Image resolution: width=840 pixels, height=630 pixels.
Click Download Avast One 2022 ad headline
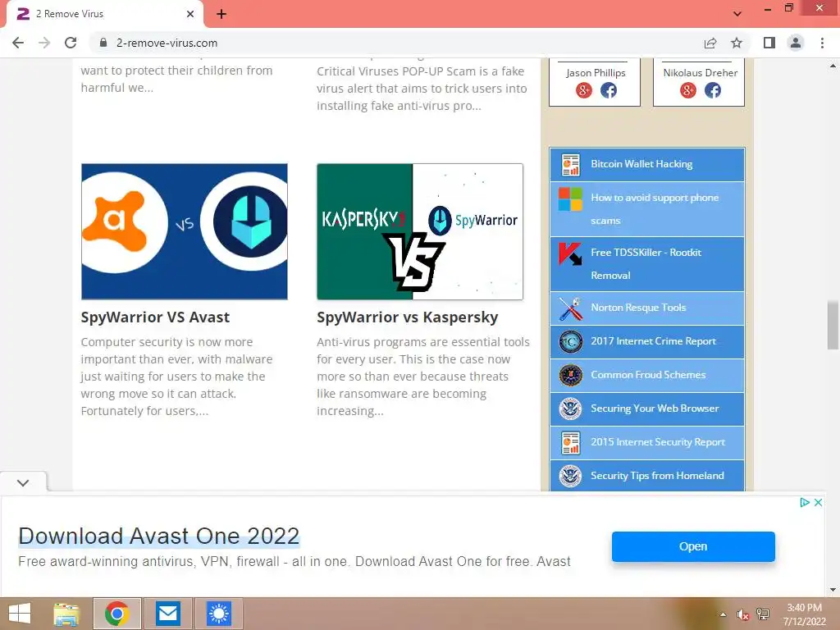[x=158, y=536]
